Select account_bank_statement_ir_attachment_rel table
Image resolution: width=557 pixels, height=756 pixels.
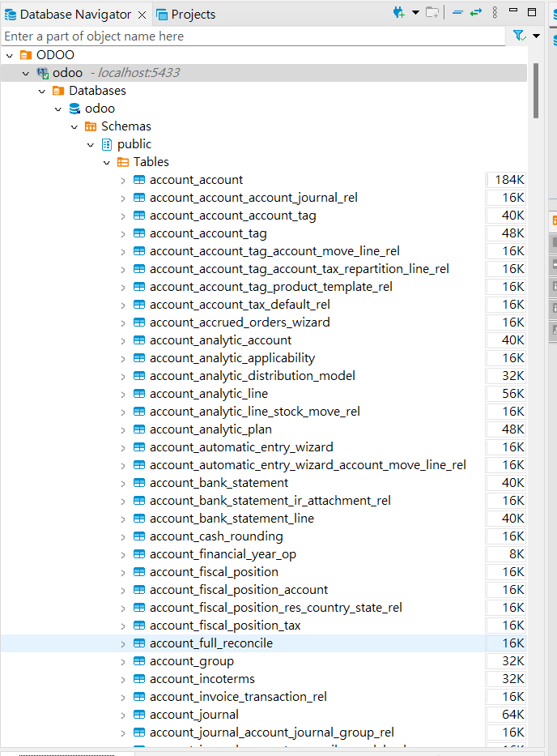[270, 501]
